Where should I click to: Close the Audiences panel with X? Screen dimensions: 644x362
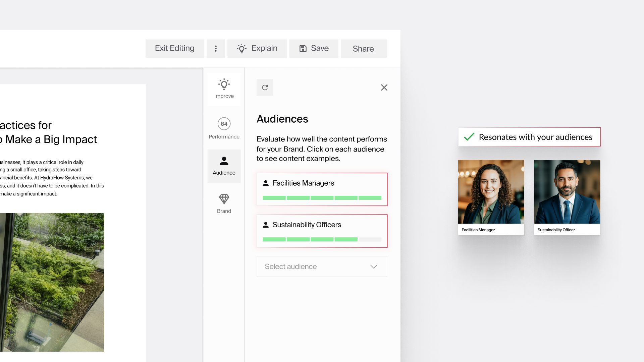(384, 87)
